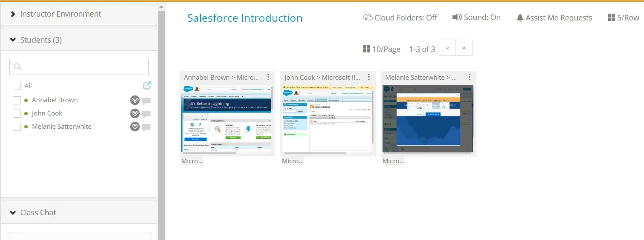
Task: Toggle Cloud Folders: Off
Action: click(x=400, y=17)
